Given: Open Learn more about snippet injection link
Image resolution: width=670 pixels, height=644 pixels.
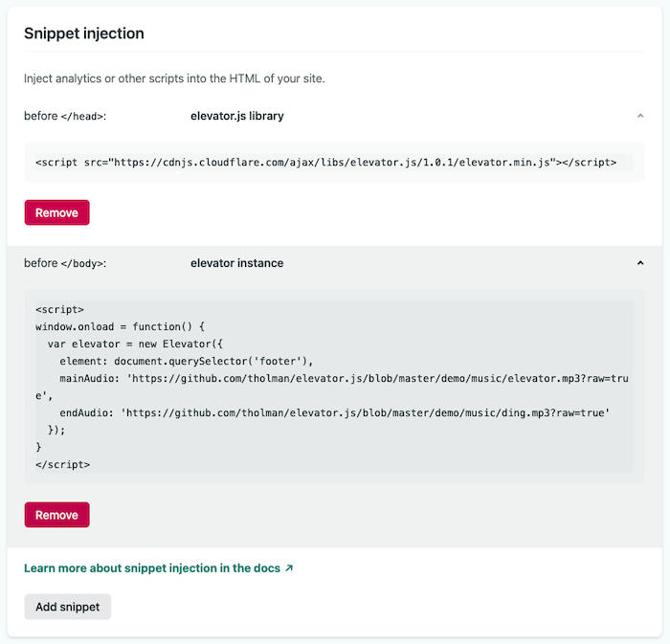Looking at the screenshot, I should tap(152, 568).
